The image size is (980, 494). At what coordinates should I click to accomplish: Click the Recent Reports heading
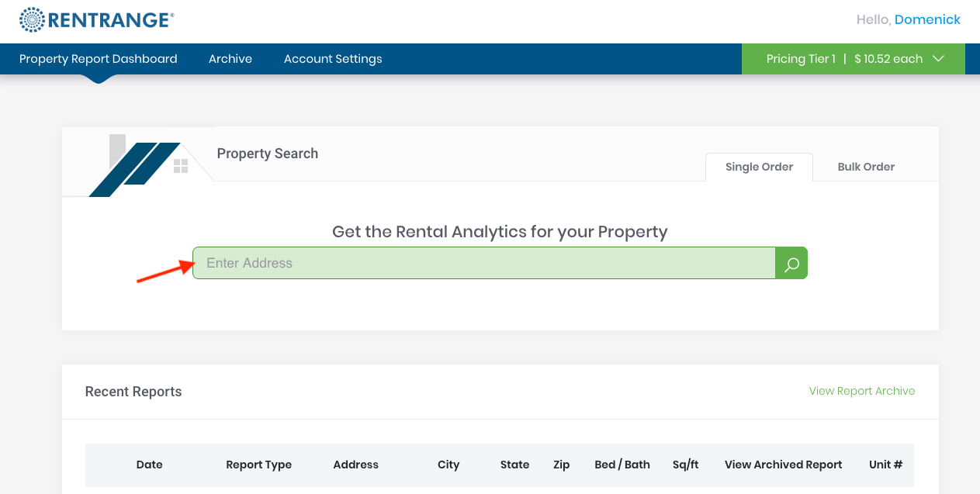click(x=133, y=392)
